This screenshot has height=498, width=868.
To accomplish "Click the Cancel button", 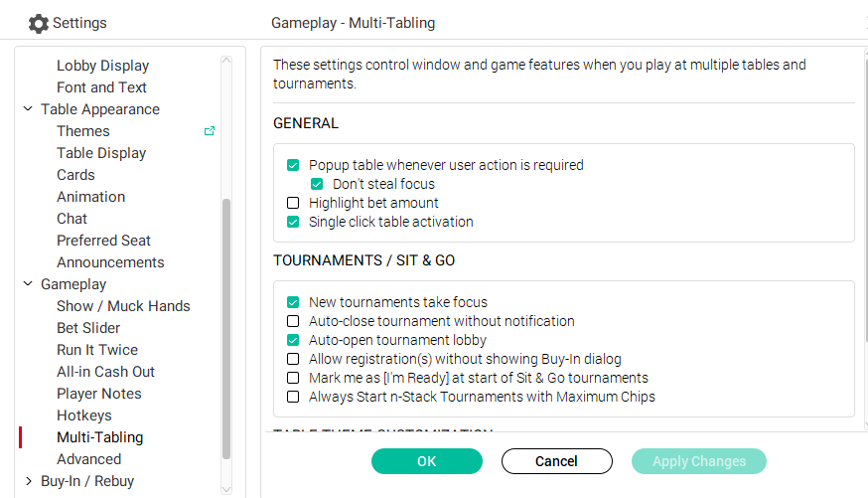I will click(556, 461).
